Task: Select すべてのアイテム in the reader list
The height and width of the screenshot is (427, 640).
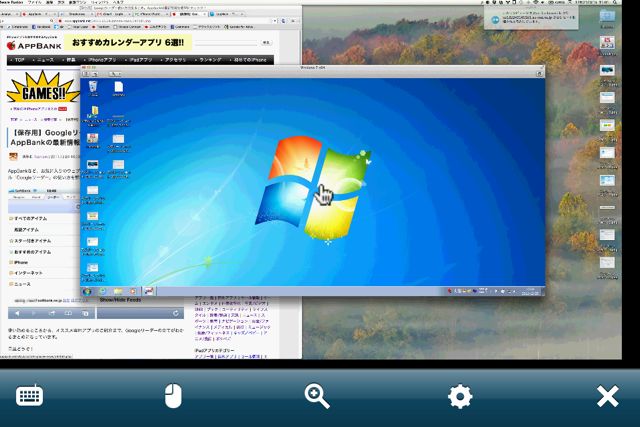Action: [x=30, y=219]
